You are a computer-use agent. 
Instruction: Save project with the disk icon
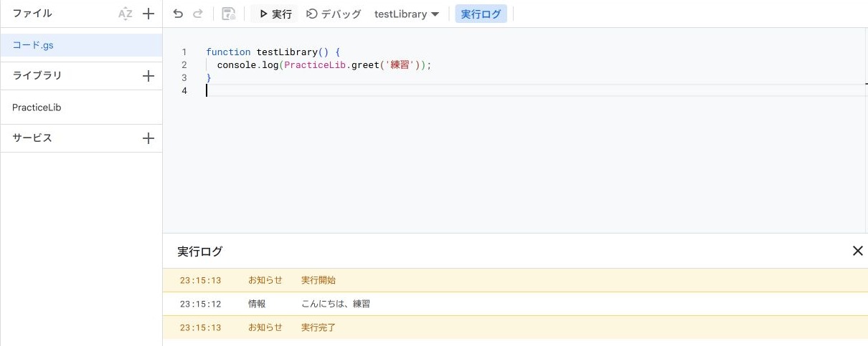(229, 14)
